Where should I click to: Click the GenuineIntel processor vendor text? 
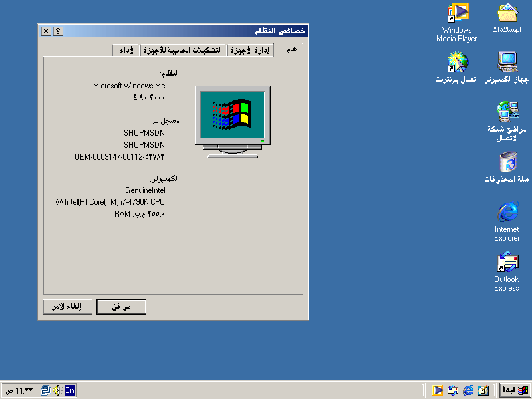click(x=145, y=190)
